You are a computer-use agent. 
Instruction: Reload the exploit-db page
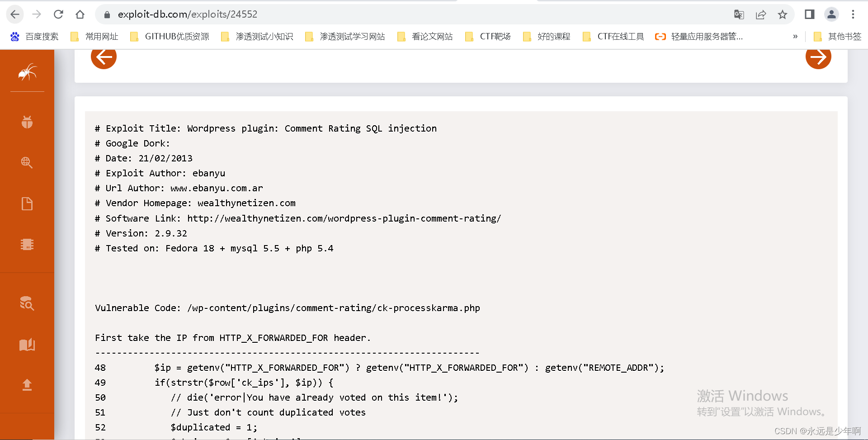58,14
